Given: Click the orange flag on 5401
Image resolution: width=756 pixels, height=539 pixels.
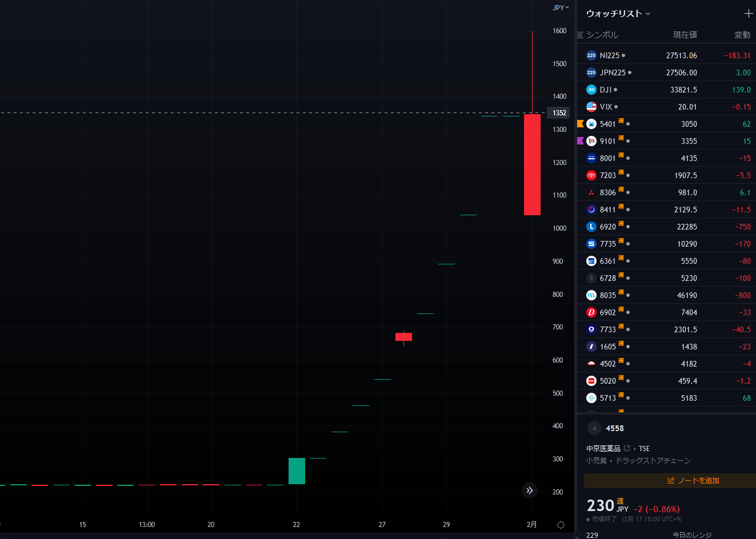Looking at the screenshot, I should click(581, 124).
